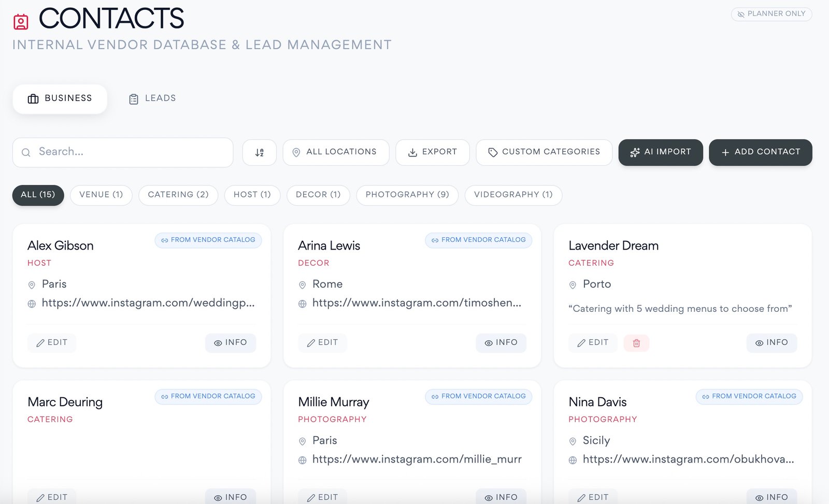Click the location pin next to Paris on Alex Gibson's card
This screenshot has height=504, width=829.
tap(32, 285)
